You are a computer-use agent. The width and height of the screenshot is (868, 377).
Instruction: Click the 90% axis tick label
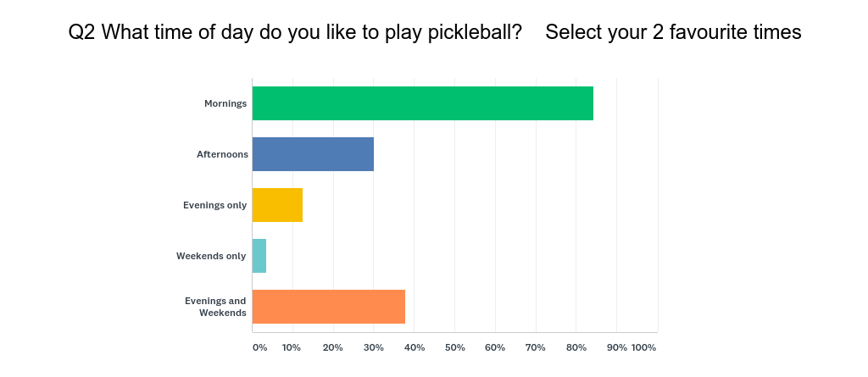tap(616, 347)
